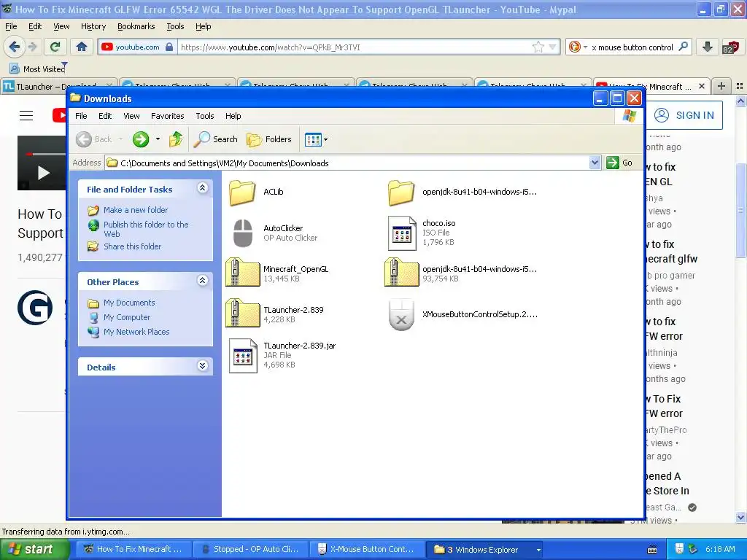This screenshot has height=560, width=747.
Task: Toggle the Folders pane button
Action: 269,139
